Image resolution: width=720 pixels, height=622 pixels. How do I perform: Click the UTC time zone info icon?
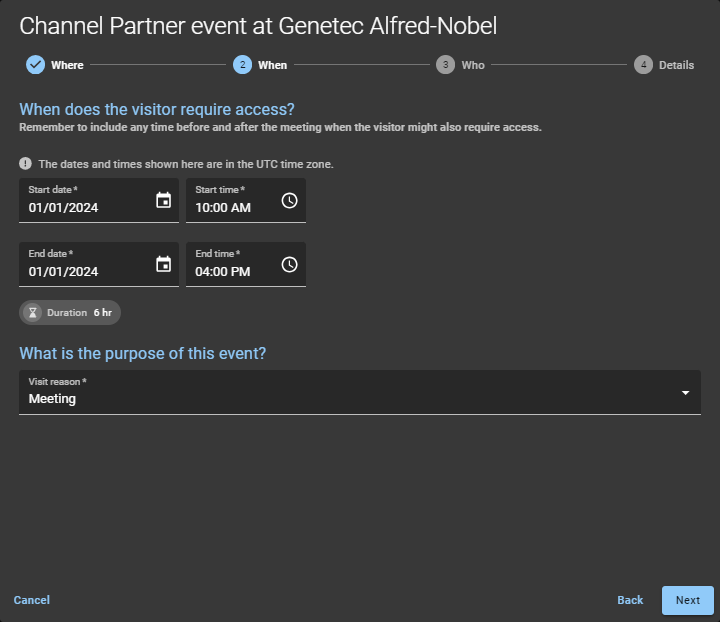[25, 164]
